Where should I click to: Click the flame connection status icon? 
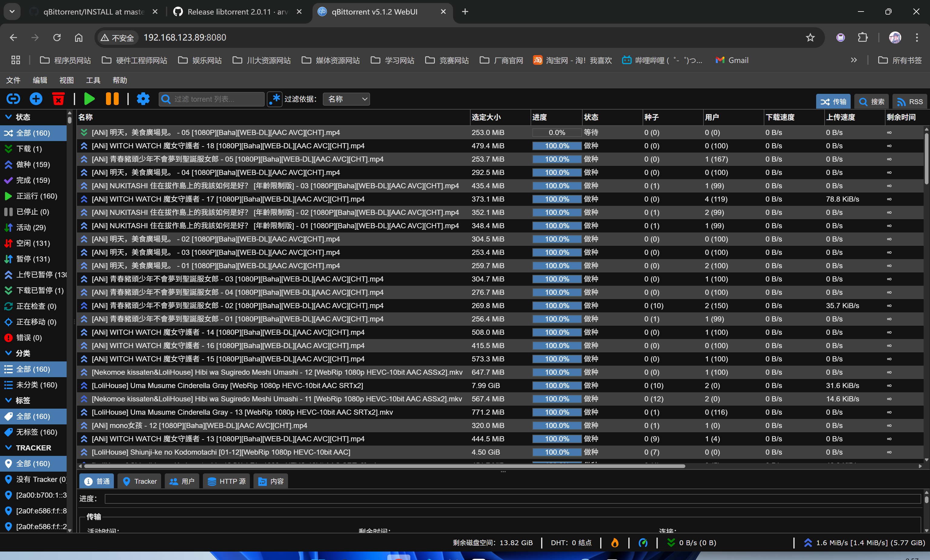tap(615, 543)
